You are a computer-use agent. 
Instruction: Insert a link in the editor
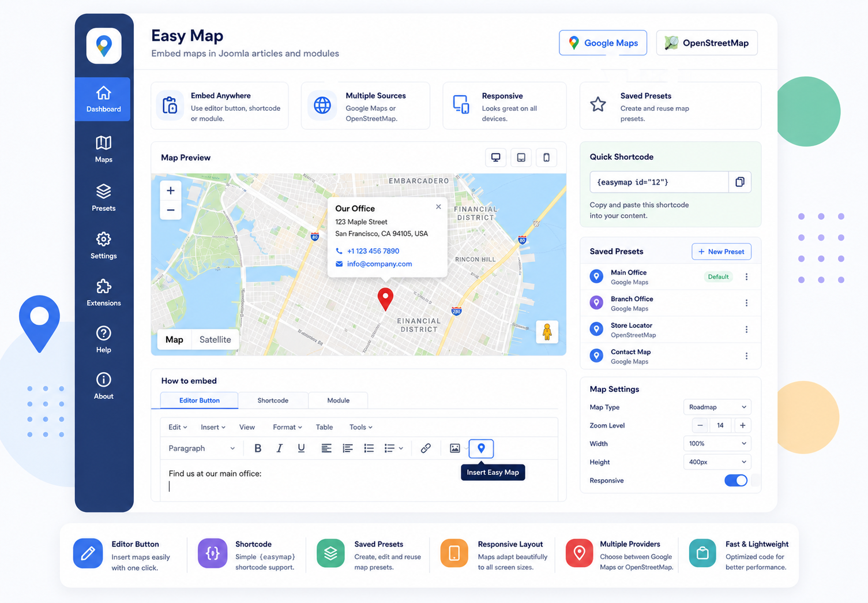coord(426,448)
